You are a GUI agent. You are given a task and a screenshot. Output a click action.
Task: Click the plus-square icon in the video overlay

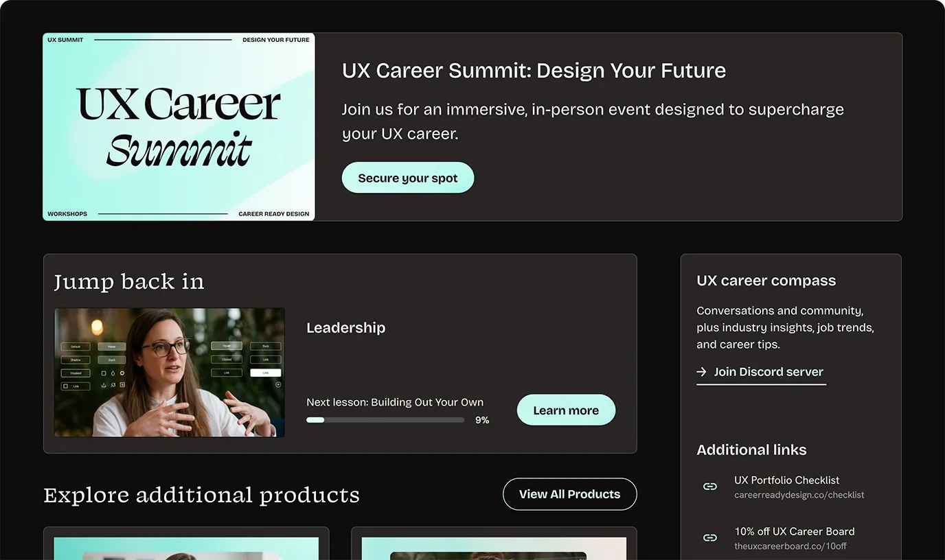tap(122, 385)
